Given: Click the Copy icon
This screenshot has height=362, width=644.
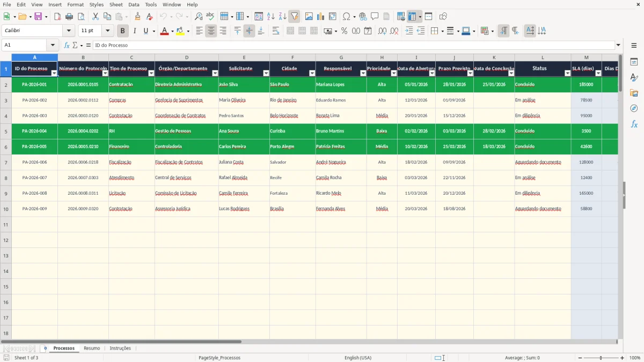Looking at the screenshot, I should (107, 17).
